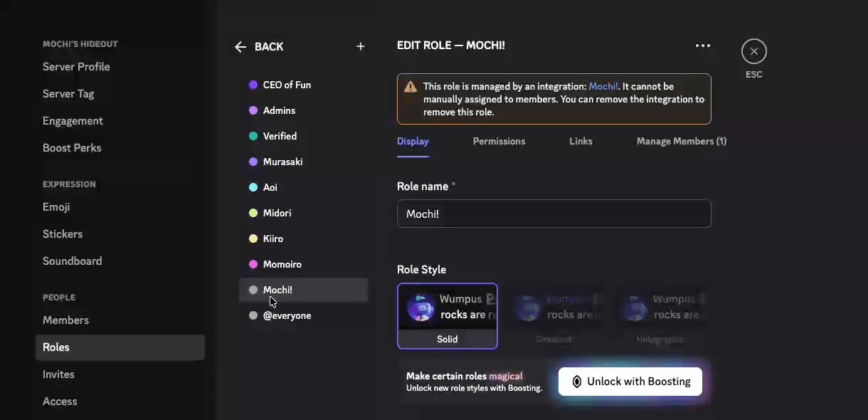Follow the Mochi! integration link
Image resolution: width=868 pixels, height=420 pixels.
pyautogui.click(x=603, y=86)
